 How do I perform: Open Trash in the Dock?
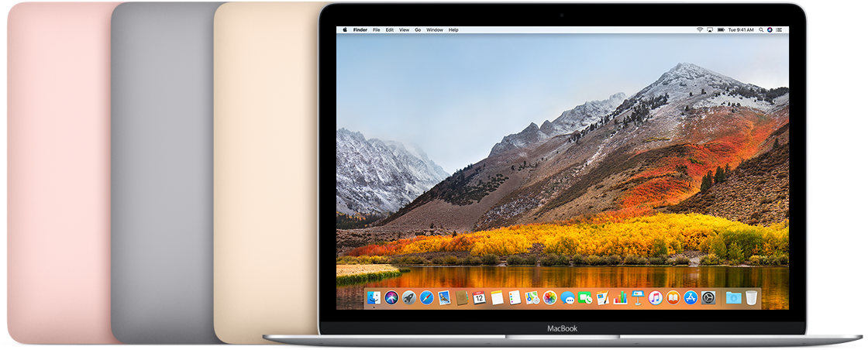[x=751, y=297]
